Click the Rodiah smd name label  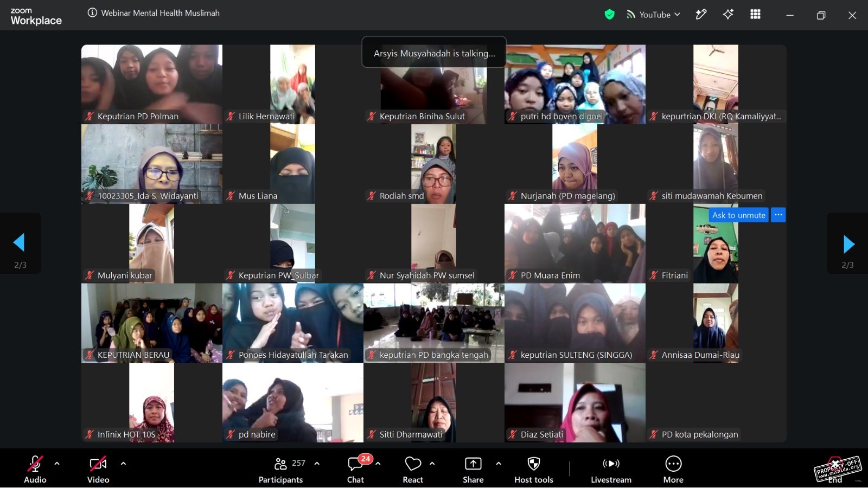[x=402, y=196]
